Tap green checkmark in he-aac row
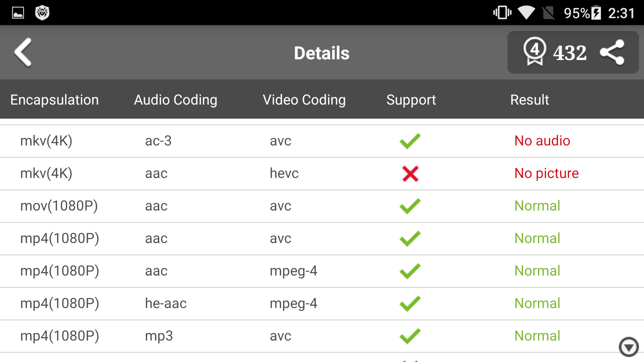The width and height of the screenshot is (644, 362). click(x=410, y=304)
